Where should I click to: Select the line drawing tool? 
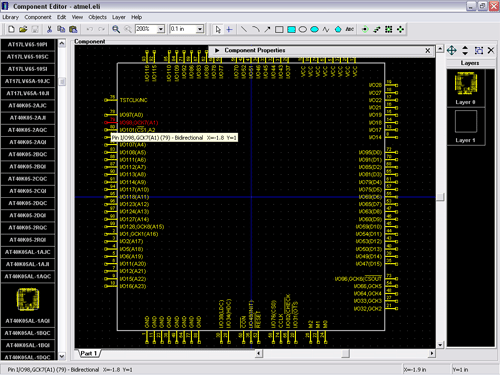tap(244, 29)
